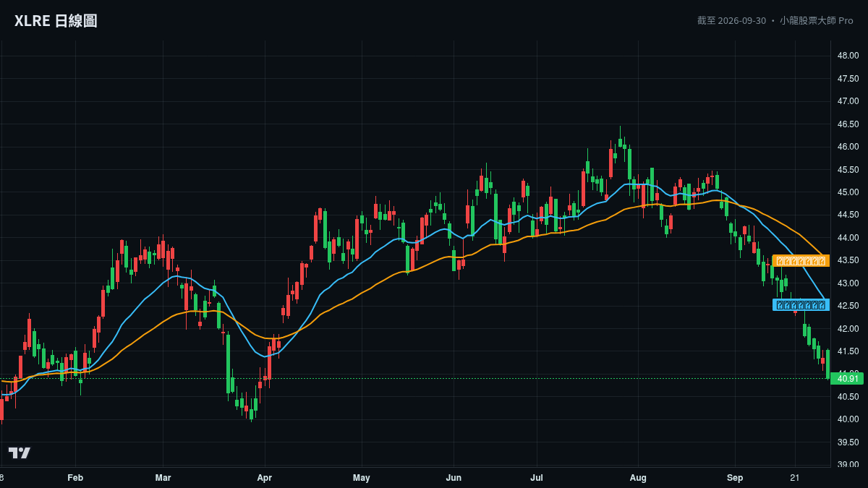Screen dimensions: 868x488
Task: Click the 小龍股票大師 Pro watermark text
Action: [816, 20]
